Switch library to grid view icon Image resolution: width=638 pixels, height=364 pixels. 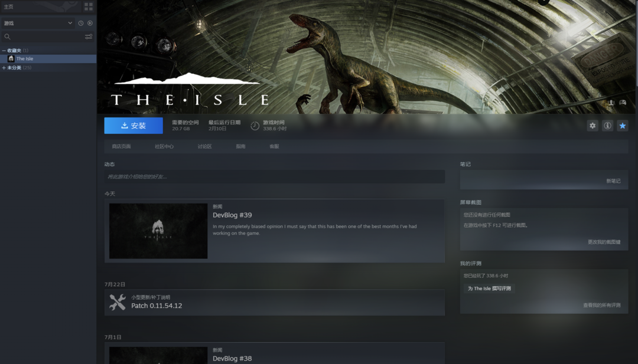(x=89, y=6)
